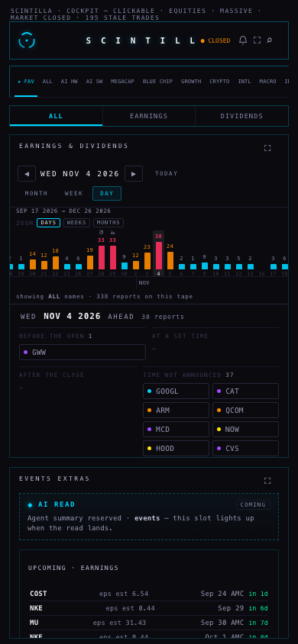The image size is (298, 644).
Task: Click the orange bar labeled 23
Action: click(x=147, y=261)
